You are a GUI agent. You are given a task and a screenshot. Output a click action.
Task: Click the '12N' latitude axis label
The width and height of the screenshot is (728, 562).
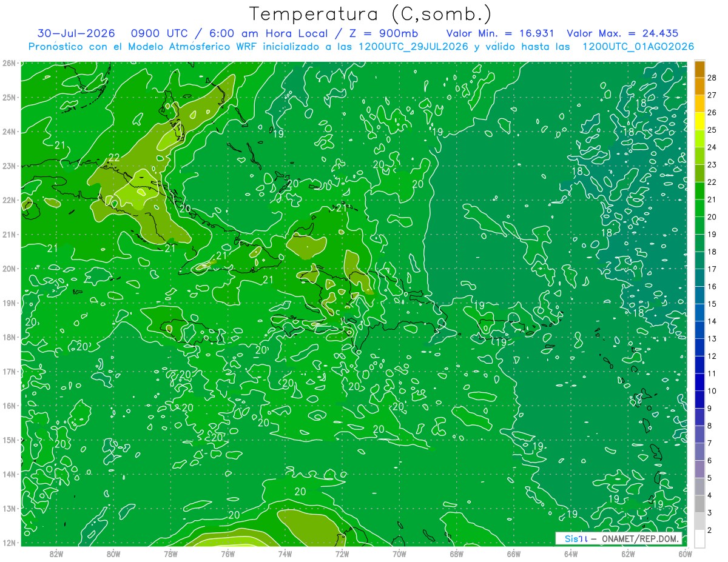(9, 543)
